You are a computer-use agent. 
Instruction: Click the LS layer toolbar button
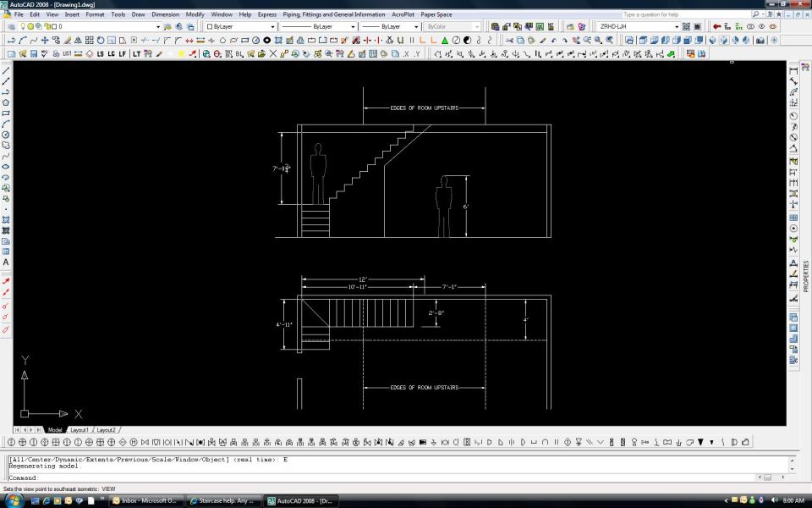click(x=100, y=53)
